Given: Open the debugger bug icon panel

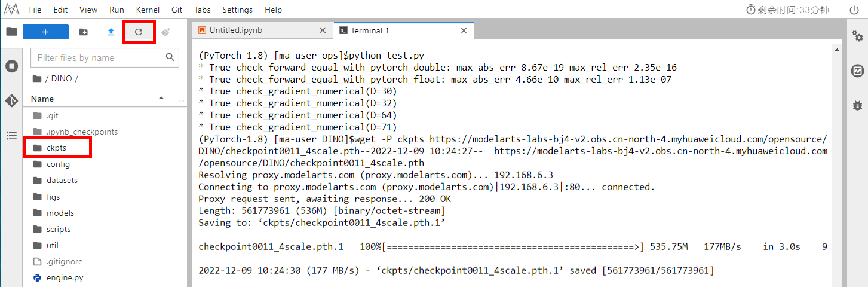Looking at the screenshot, I should pyautogui.click(x=857, y=105).
